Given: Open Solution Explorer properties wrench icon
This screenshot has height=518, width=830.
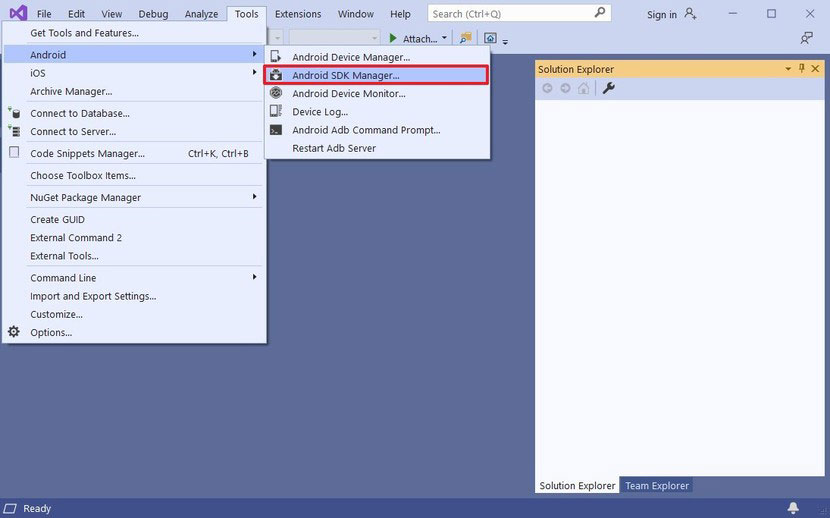Looking at the screenshot, I should point(608,89).
